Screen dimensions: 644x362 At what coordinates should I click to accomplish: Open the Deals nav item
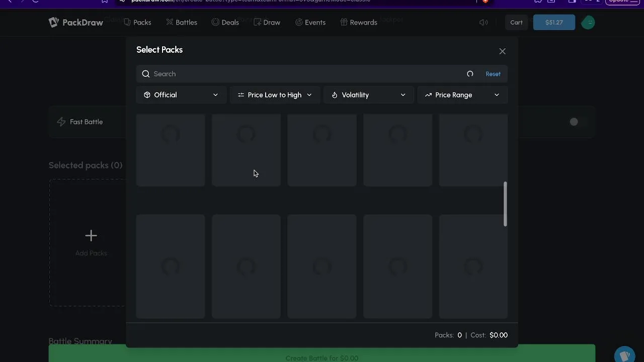tap(225, 22)
